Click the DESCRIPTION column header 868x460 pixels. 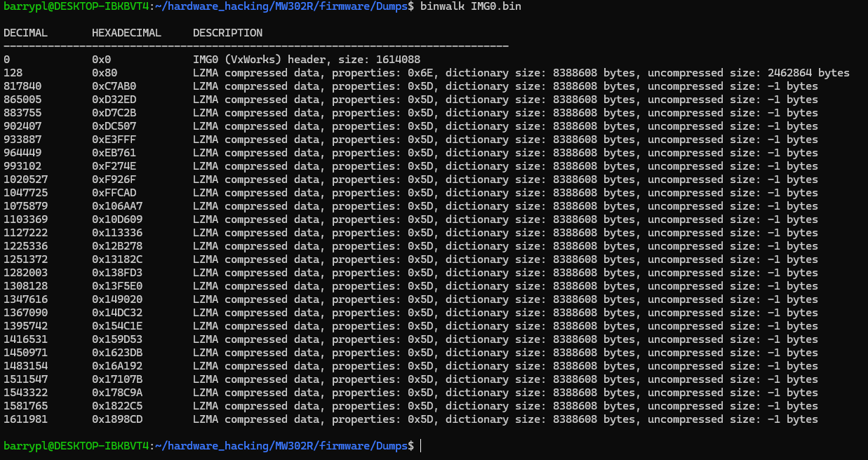pyautogui.click(x=227, y=33)
